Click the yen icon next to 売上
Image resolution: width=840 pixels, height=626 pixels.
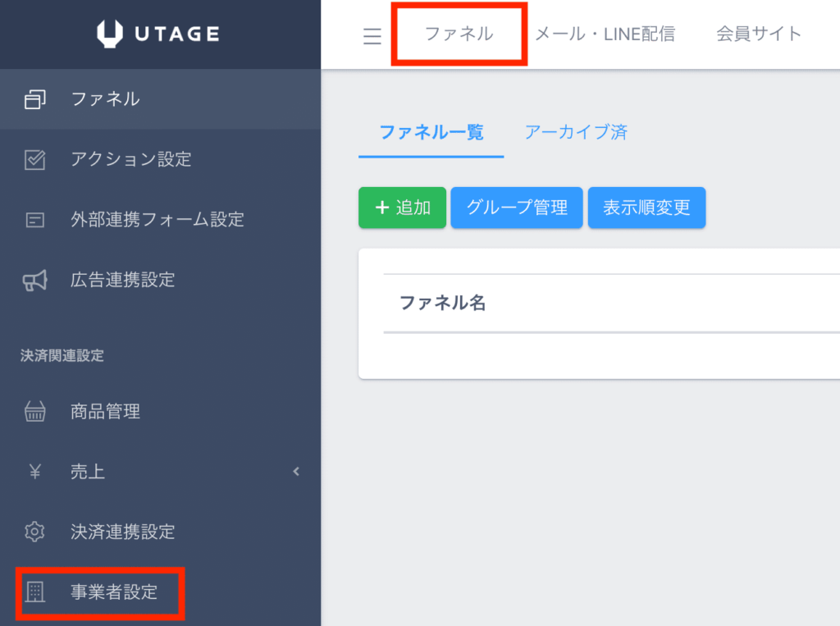tap(34, 472)
